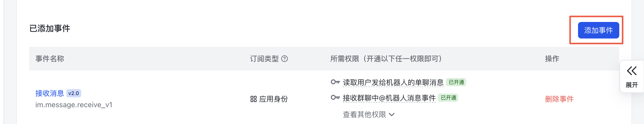Click the 已添加事件 section heading
644x124 pixels.
[x=50, y=28]
